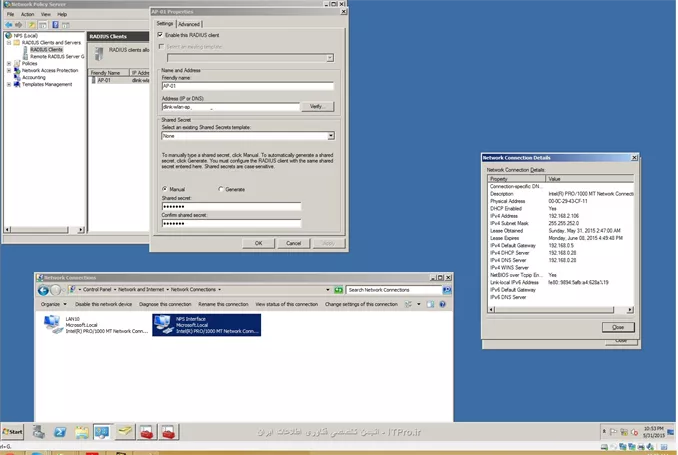
Task: Expand the Policies tree node
Action: pyautogui.click(x=9, y=64)
